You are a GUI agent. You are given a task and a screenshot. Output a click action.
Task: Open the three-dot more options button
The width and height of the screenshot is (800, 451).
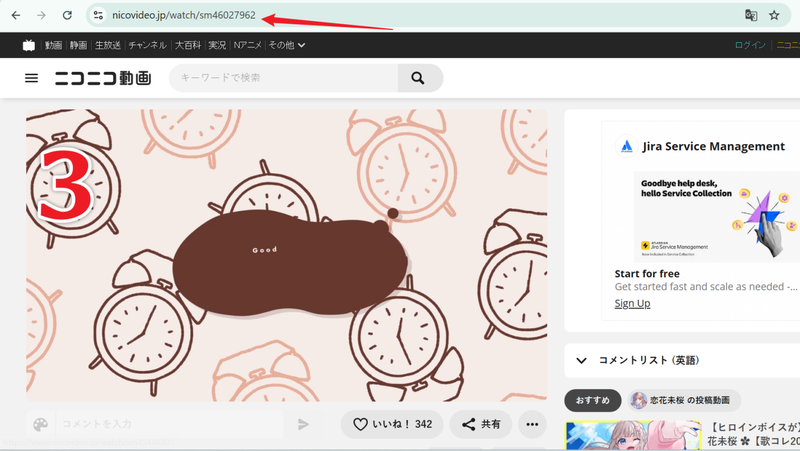532,424
